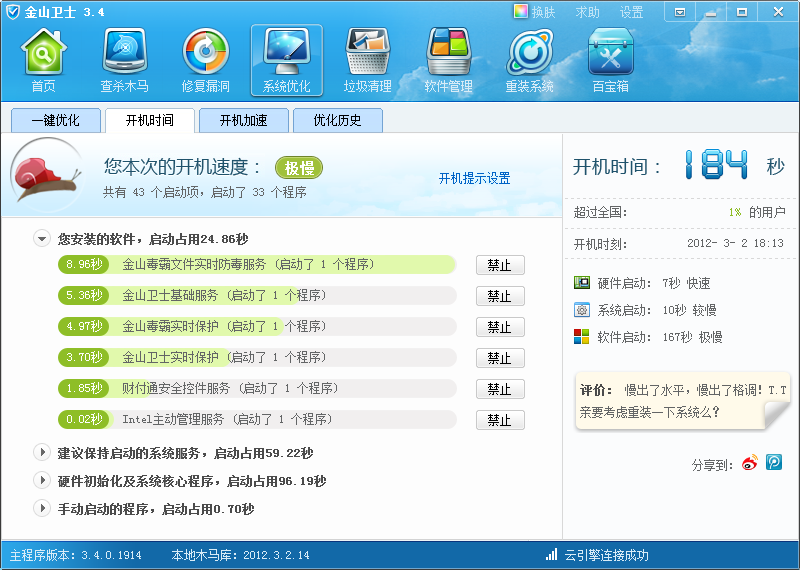Viewport: 800px width, 570px height.
Task: Click the 换肤 skin color icon
Action: click(x=520, y=12)
